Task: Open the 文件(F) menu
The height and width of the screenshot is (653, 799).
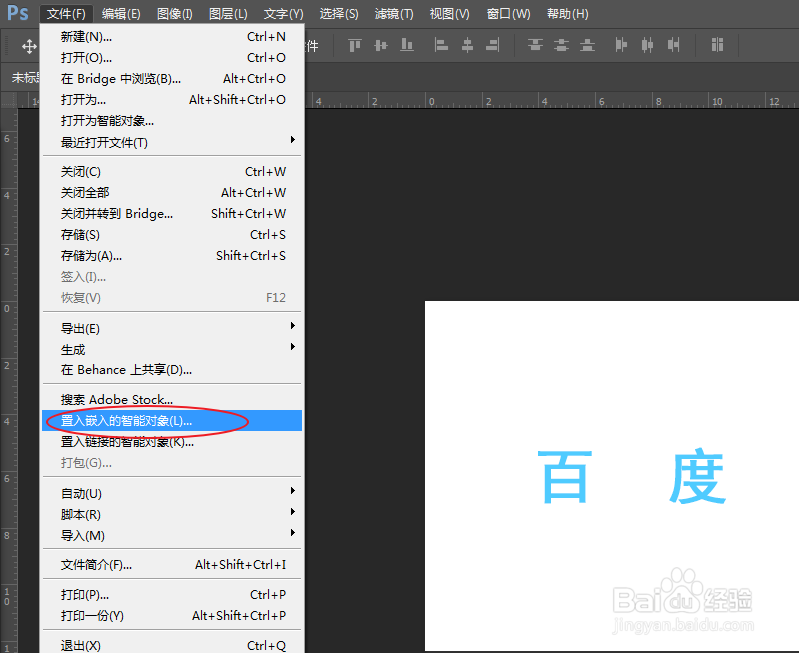Action: tap(66, 14)
